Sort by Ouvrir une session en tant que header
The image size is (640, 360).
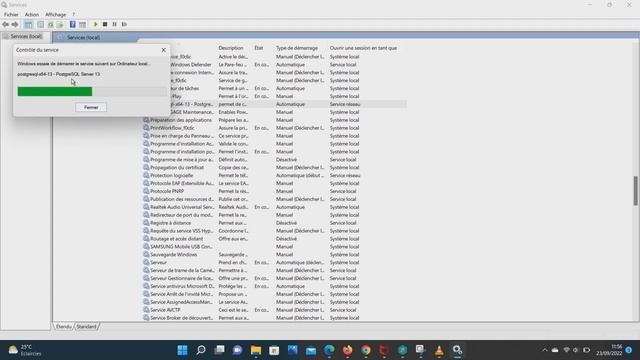click(x=363, y=48)
